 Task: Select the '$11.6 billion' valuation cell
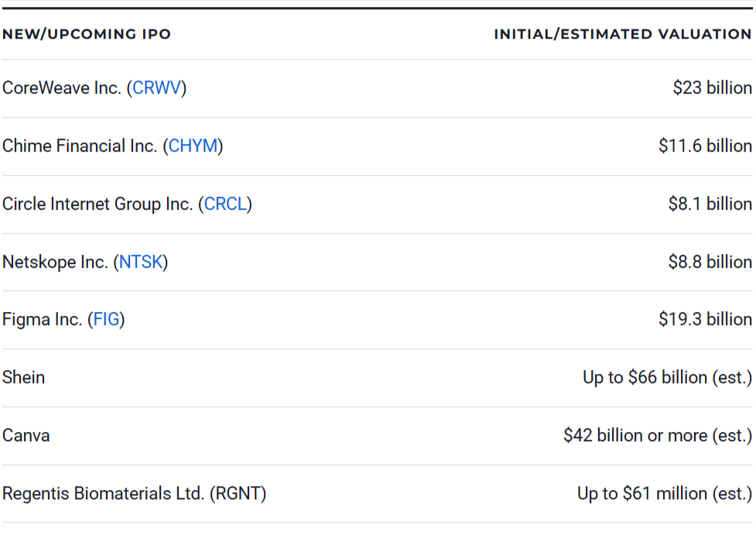[706, 146]
